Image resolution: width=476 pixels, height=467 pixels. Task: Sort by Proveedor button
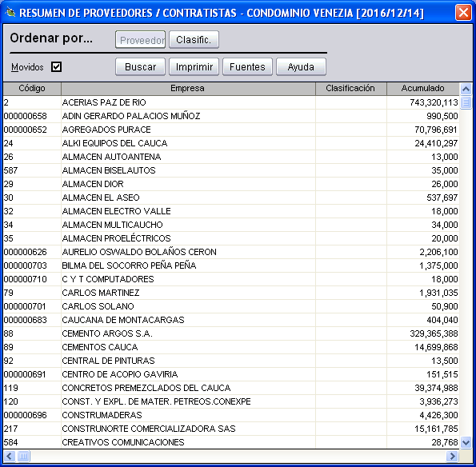[140, 39]
